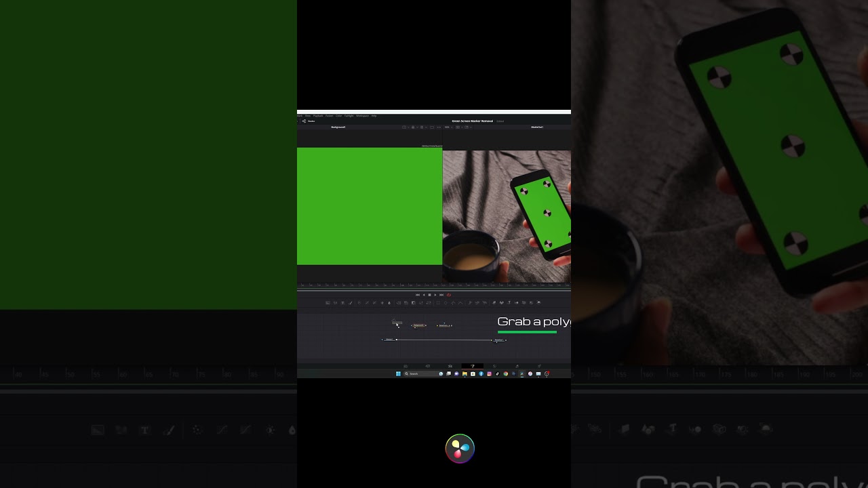
Task: Jump to first frame in transport controls
Action: click(418, 295)
